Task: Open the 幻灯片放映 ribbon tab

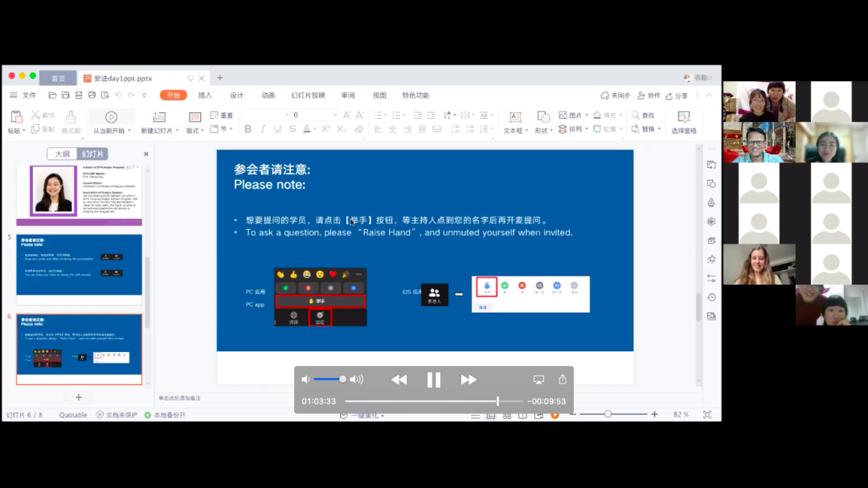Action: click(308, 95)
